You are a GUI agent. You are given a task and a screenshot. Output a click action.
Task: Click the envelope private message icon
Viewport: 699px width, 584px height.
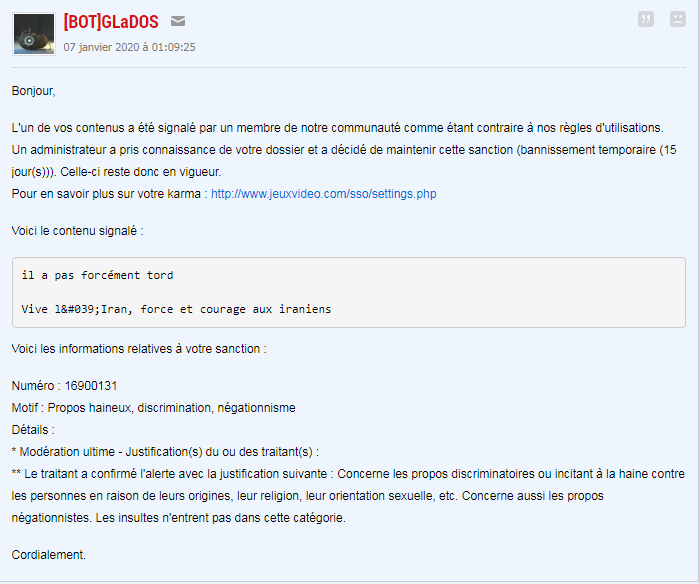(x=178, y=21)
